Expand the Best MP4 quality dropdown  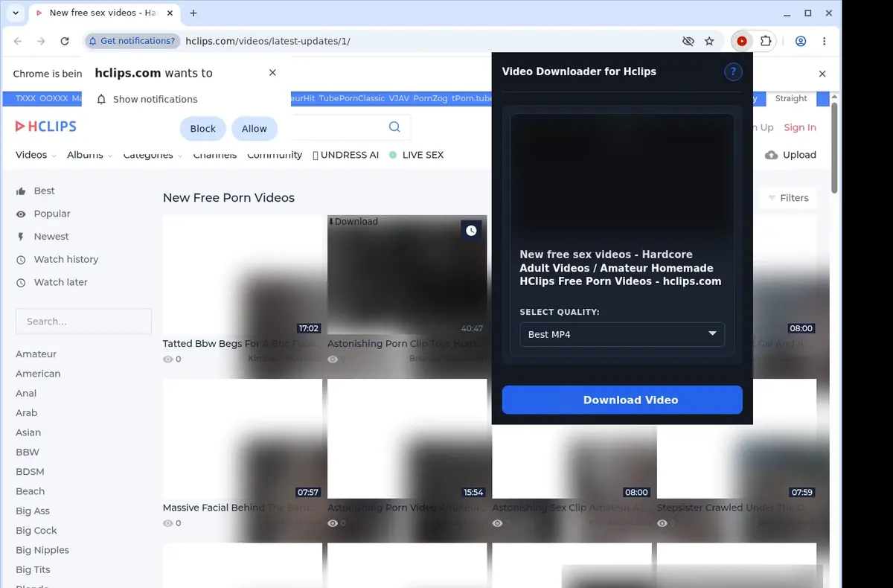(622, 334)
